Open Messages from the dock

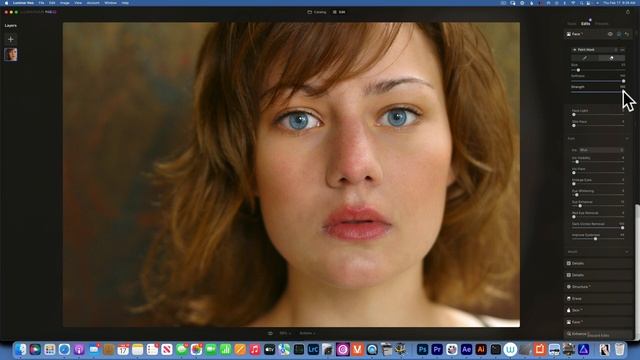pos(182,349)
